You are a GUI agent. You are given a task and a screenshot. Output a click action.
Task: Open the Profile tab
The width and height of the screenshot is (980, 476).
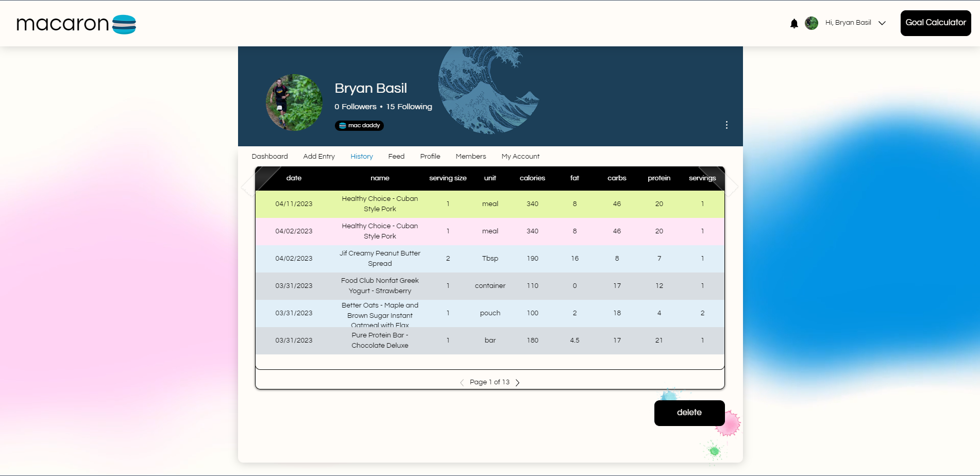pyautogui.click(x=430, y=157)
